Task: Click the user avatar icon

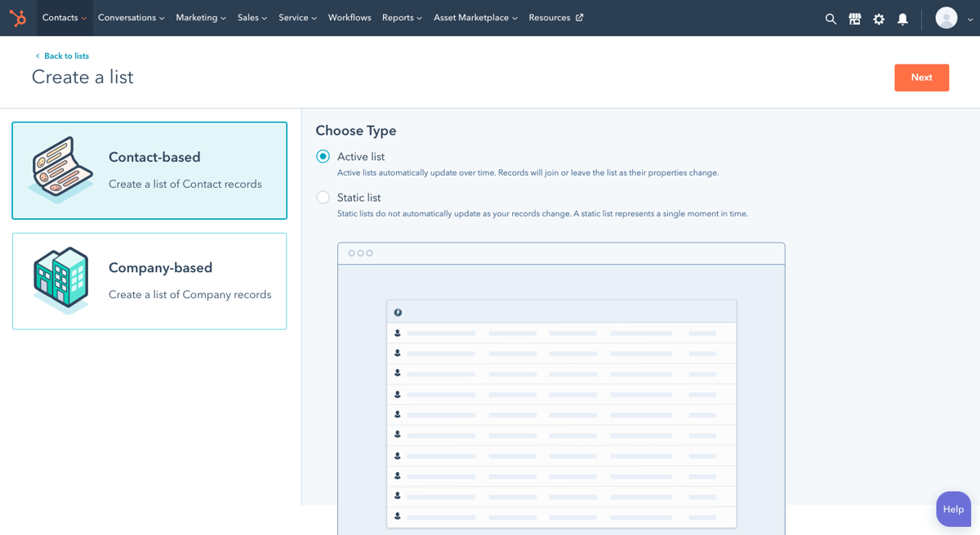Action: (x=946, y=18)
